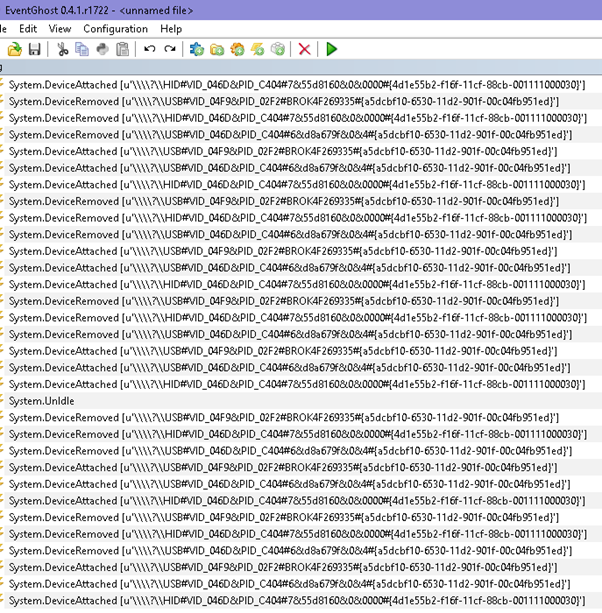
Task: Click the Add Macro gear icon
Action: pyautogui.click(x=237, y=50)
